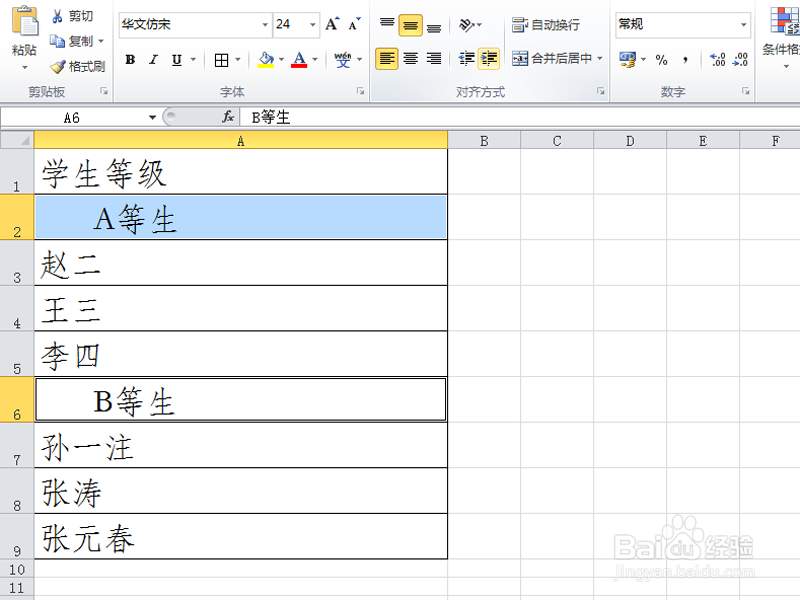
Task: Select the cell 学生等级
Action: [x=241, y=171]
